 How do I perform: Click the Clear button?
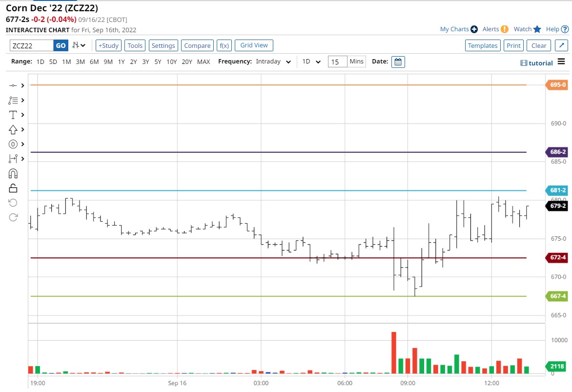coord(539,45)
